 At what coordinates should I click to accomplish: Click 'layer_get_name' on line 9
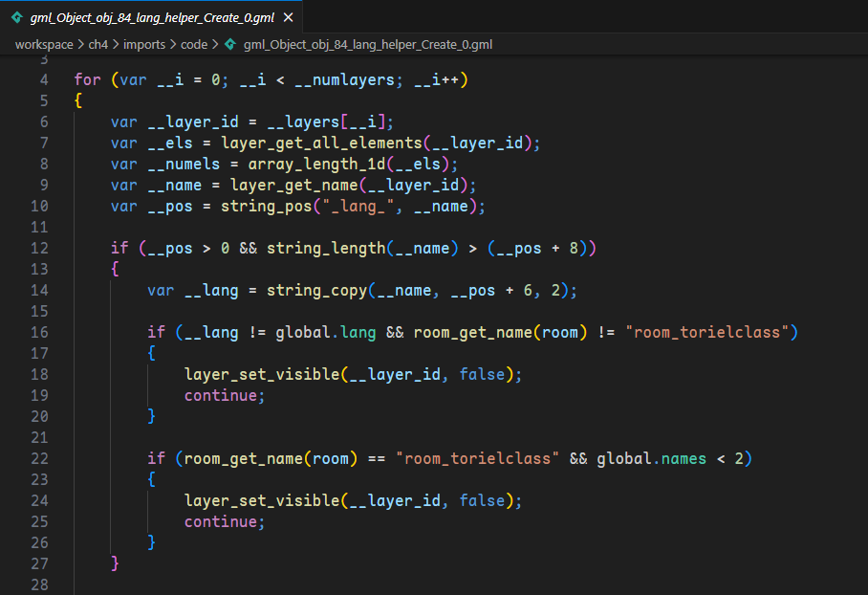293,185
